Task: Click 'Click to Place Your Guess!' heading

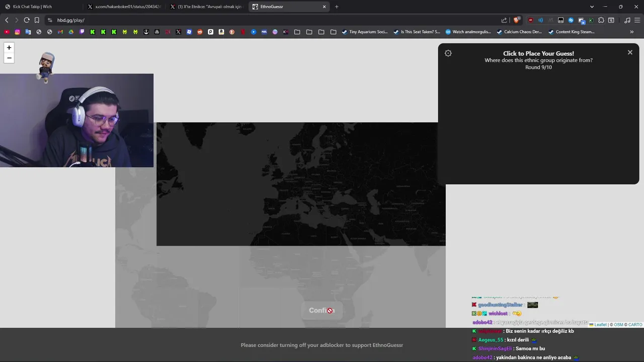Action: click(x=538, y=53)
